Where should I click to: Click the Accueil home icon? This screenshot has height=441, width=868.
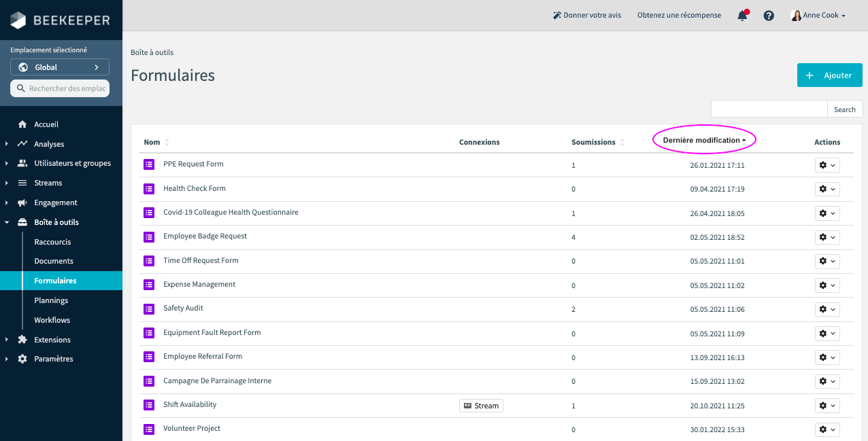click(22, 124)
